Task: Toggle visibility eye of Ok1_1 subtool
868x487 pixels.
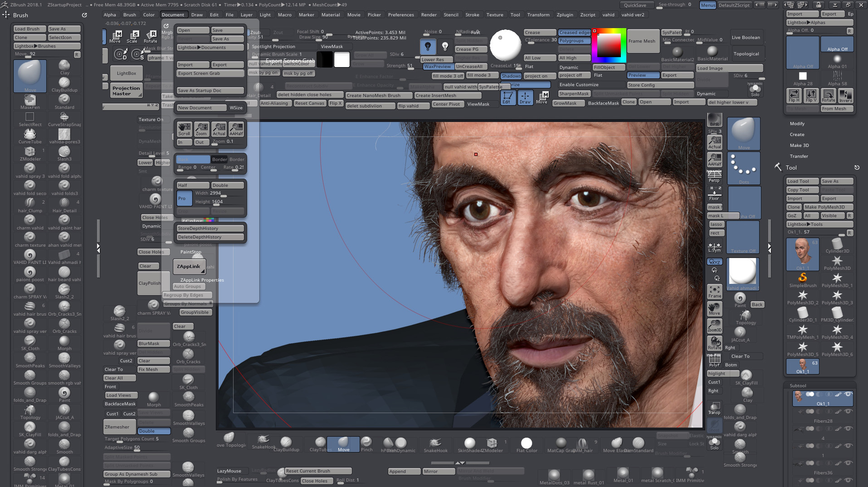Action: click(x=848, y=394)
